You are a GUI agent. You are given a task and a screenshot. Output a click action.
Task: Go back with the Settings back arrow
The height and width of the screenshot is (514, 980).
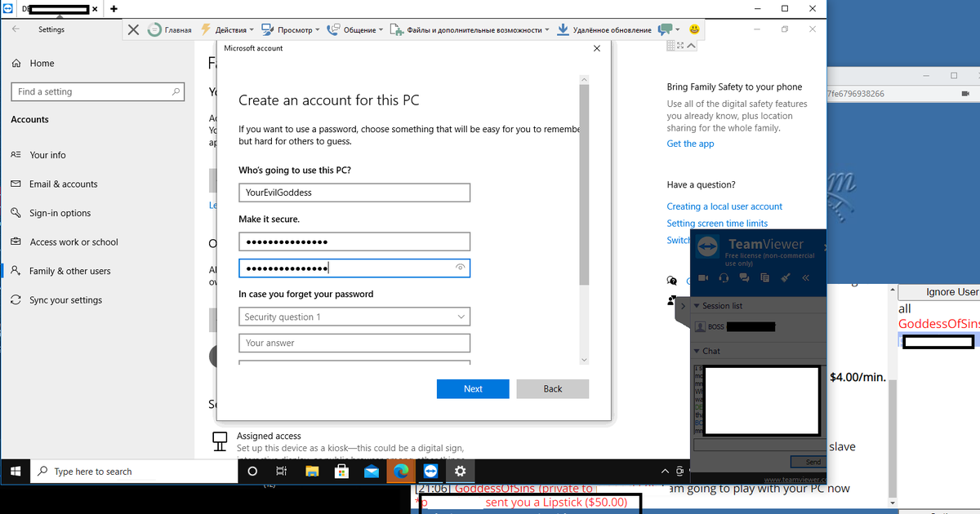(x=16, y=29)
